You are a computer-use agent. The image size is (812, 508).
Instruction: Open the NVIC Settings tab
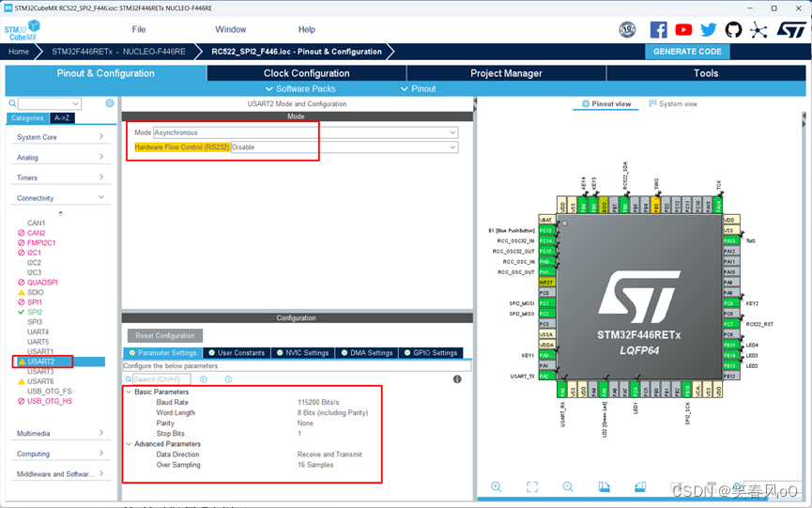pyautogui.click(x=302, y=353)
